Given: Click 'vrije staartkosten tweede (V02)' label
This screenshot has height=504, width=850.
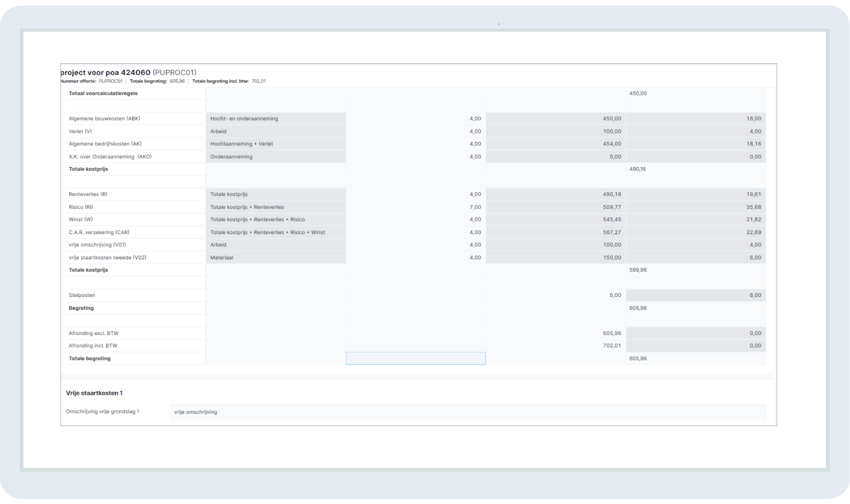Looking at the screenshot, I should [x=108, y=257].
